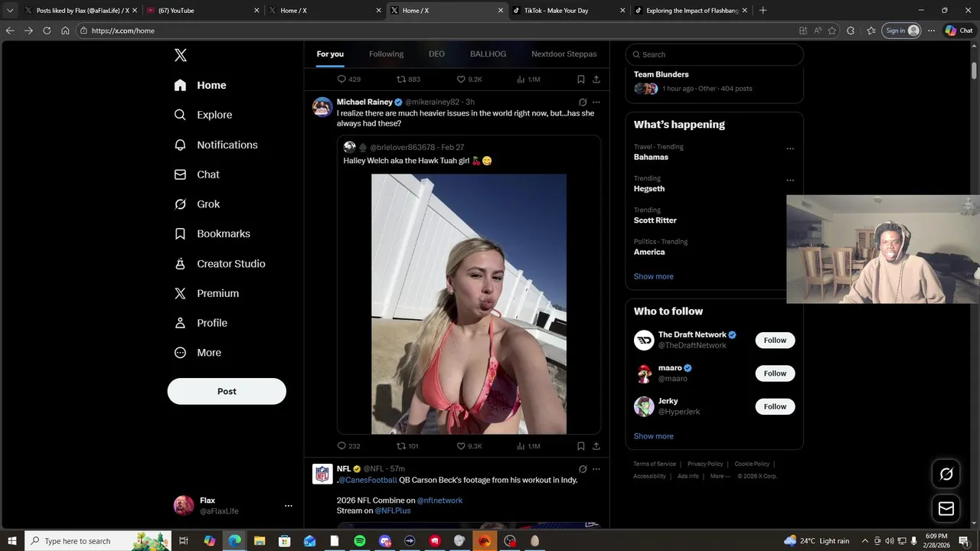
Task: Click the X logo in the sidebar
Action: coord(180,55)
